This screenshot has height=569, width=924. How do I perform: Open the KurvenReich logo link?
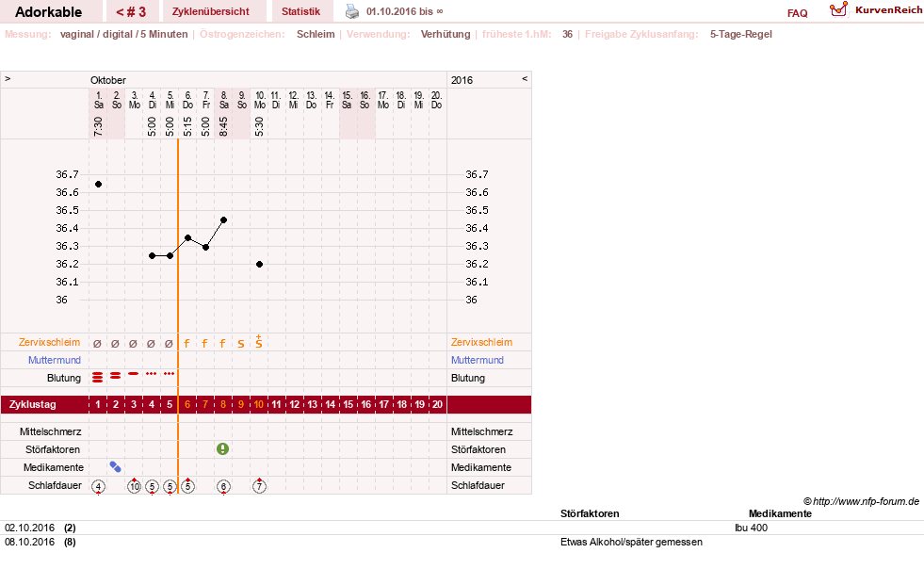[876, 10]
